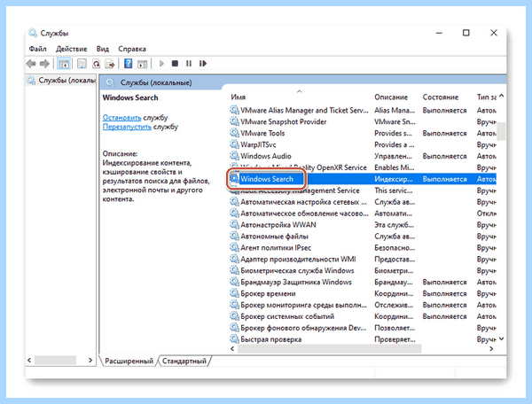Click the gear icon of Автономные файлы
Viewport: 532px width, 404px height.
coord(234,236)
